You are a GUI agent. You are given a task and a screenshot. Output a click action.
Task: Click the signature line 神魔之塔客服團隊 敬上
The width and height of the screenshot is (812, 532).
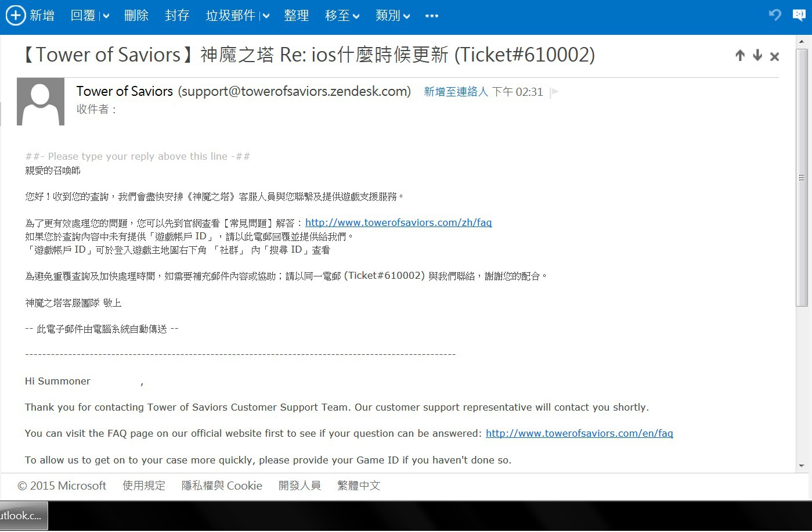tap(73, 303)
